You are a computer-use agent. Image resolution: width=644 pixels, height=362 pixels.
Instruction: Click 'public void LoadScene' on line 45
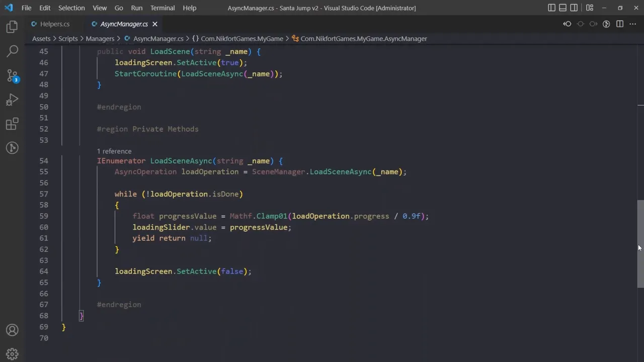tap(143, 51)
